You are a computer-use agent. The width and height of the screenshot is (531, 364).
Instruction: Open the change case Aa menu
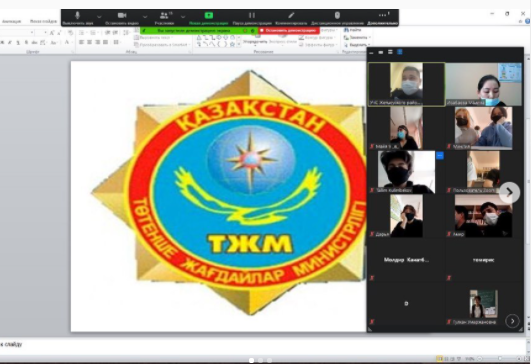click(54, 43)
